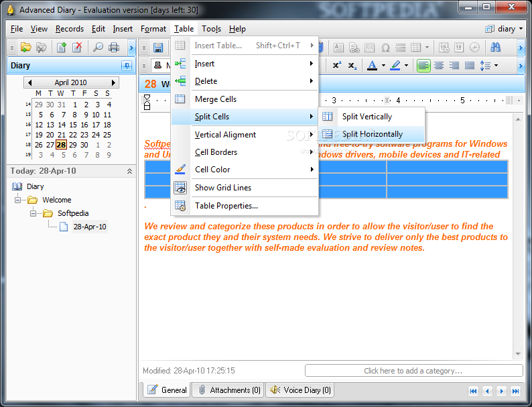Click the add diary folder icon
This screenshot has width=532, height=407.
(x=25, y=47)
